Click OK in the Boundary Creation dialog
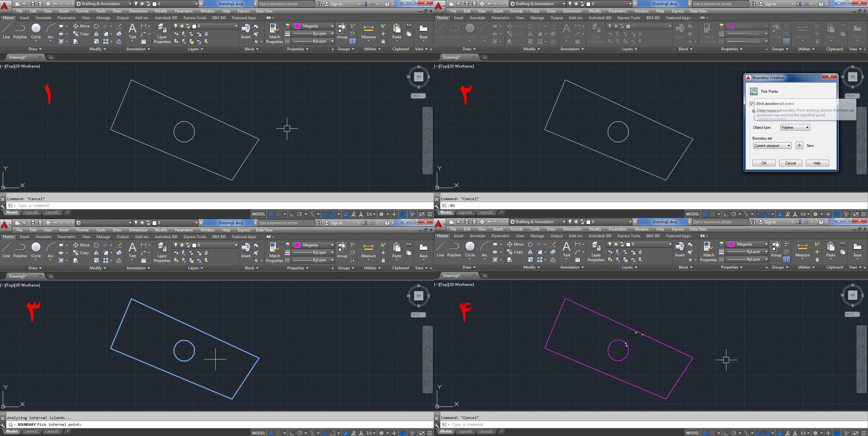Viewport: 868px width, 436px height. pyautogui.click(x=764, y=163)
